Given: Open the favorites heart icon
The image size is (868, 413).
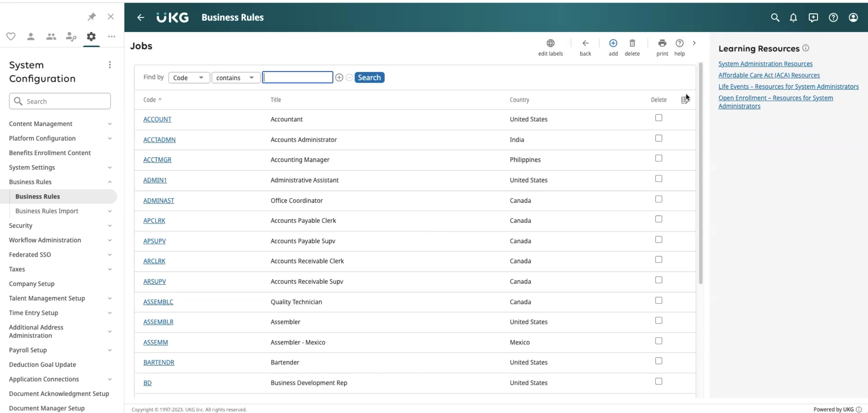Looking at the screenshot, I should point(11,36).
